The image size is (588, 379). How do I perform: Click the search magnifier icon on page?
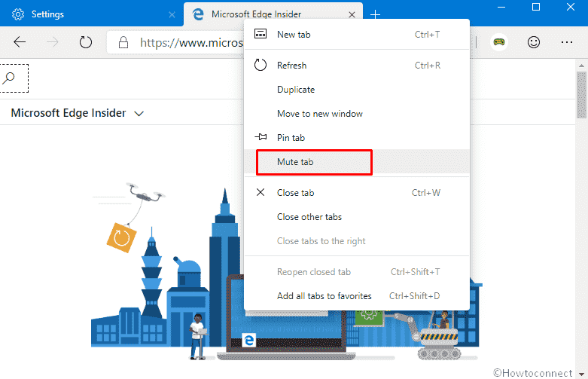coord(8,78)
